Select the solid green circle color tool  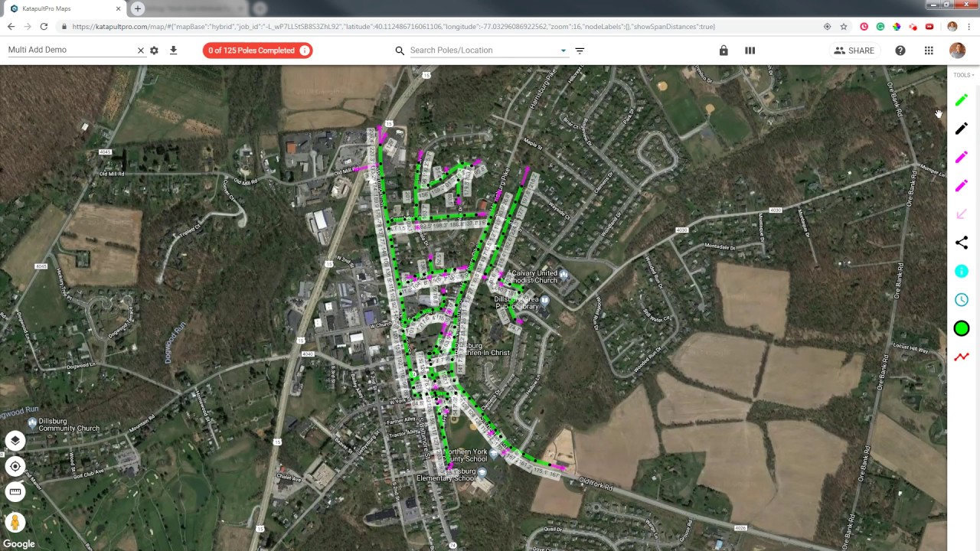962,328
